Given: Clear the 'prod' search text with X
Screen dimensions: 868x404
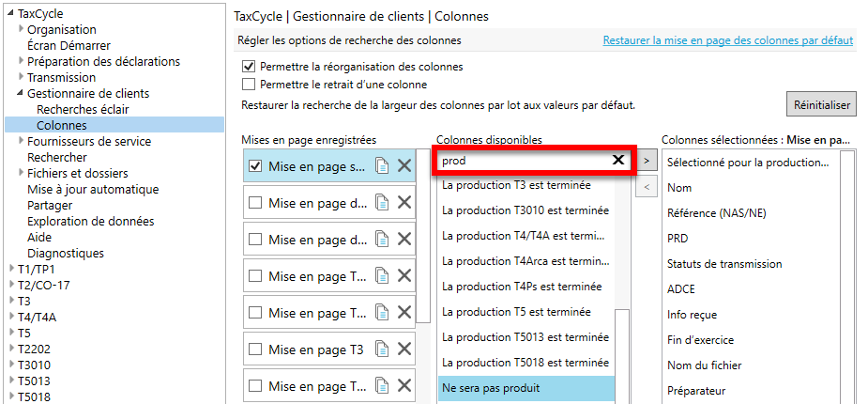Looking at the screenshot, I should coord(618,161).
